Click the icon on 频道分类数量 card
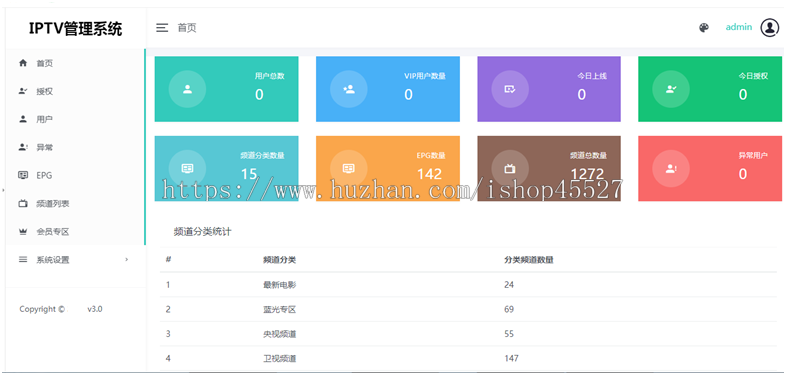Screen dimensions: 786x375 click(x=187, y=168)
